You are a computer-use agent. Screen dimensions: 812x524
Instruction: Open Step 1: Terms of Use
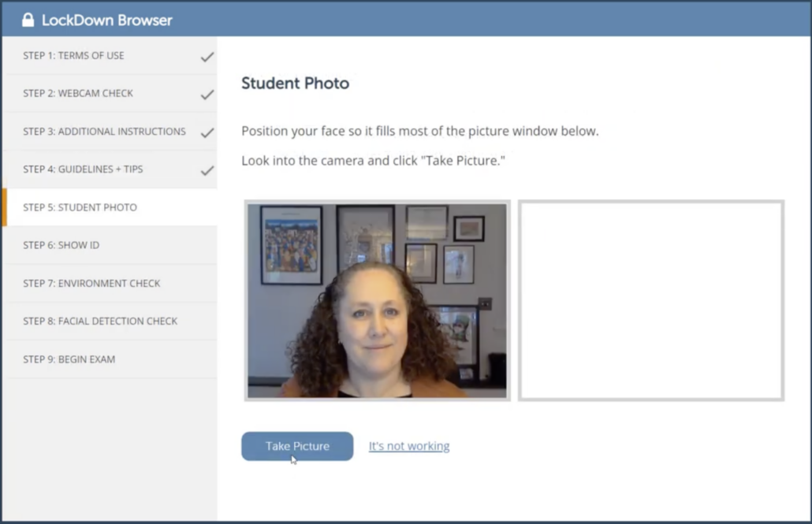tap(110, 56)
